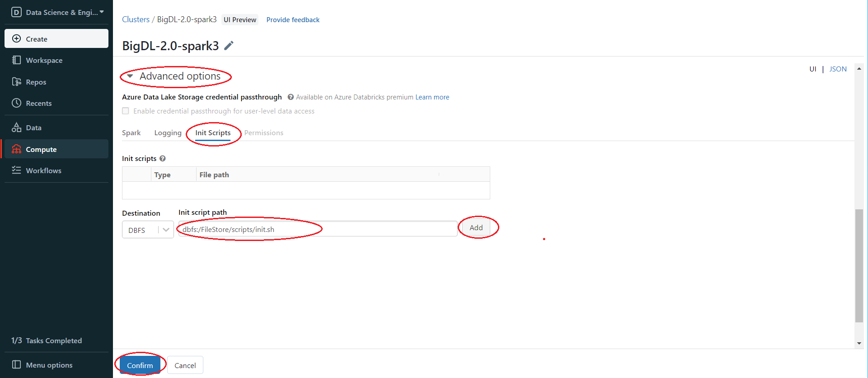
Task: Open Recents clock icon
Action: pyautogui.click(x=16, y=103)
